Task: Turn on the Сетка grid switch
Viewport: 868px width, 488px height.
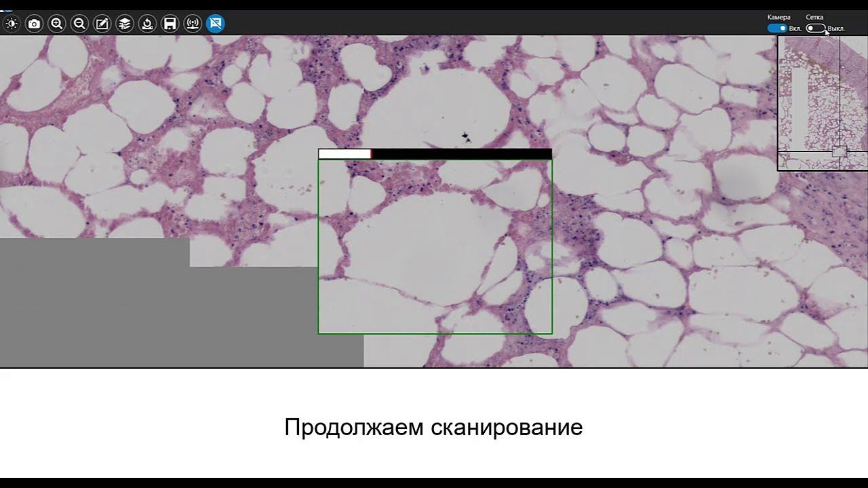Action: pos(816,28)
